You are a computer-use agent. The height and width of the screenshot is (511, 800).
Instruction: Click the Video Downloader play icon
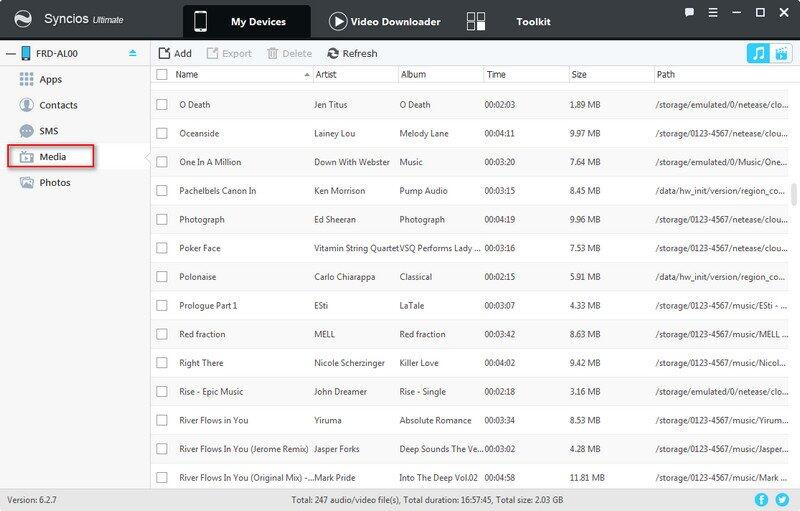(338, 21)
